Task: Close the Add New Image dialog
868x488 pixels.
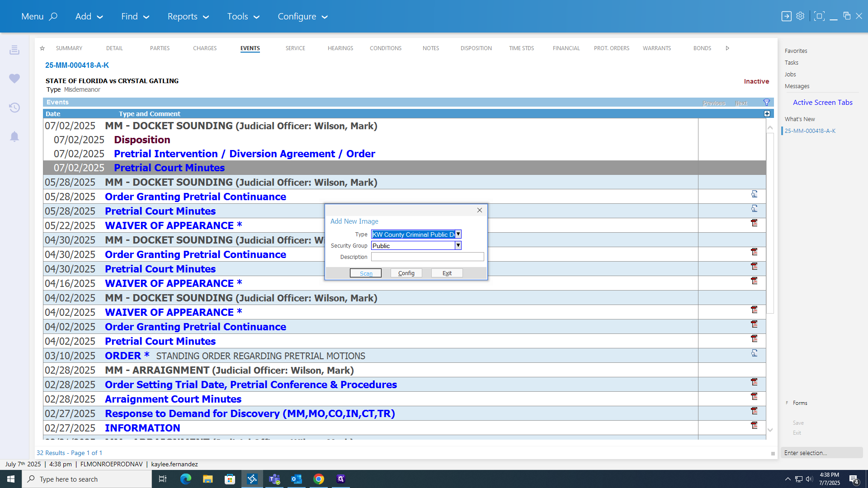Action: tap(480, 210)
